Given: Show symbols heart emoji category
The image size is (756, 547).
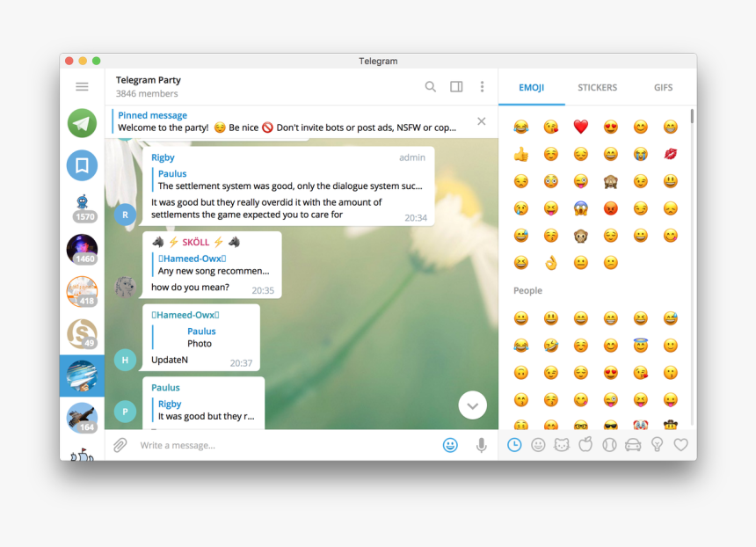Looking at the screenshot, I should point(680,445).
